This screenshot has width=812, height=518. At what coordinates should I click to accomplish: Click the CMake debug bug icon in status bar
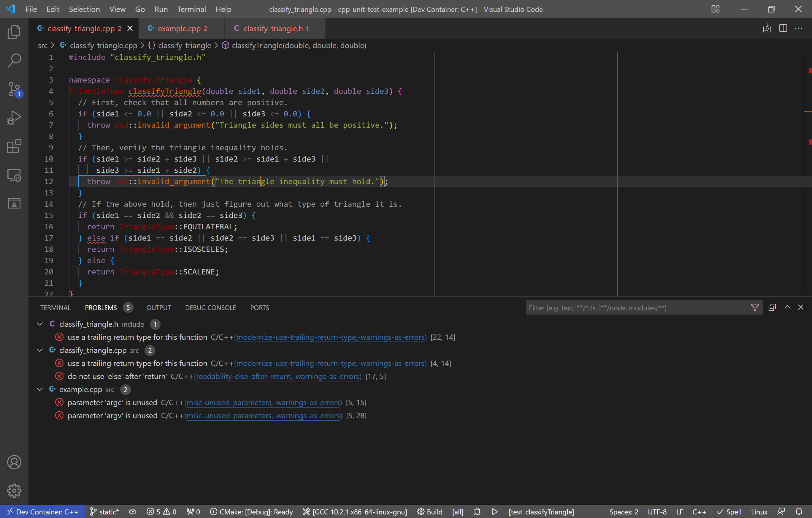pos(477,511)
